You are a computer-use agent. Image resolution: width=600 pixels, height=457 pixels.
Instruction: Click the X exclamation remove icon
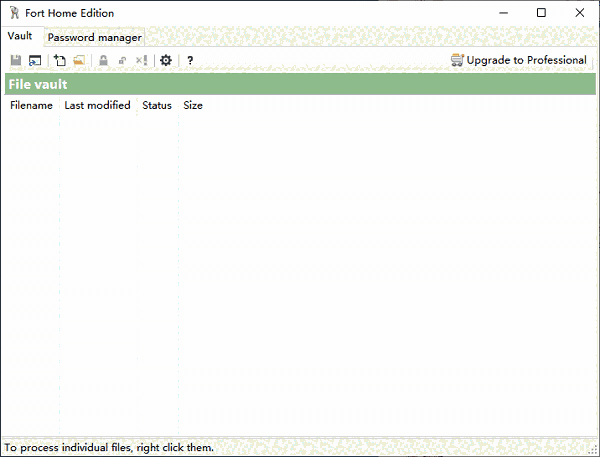coord(142,60)
